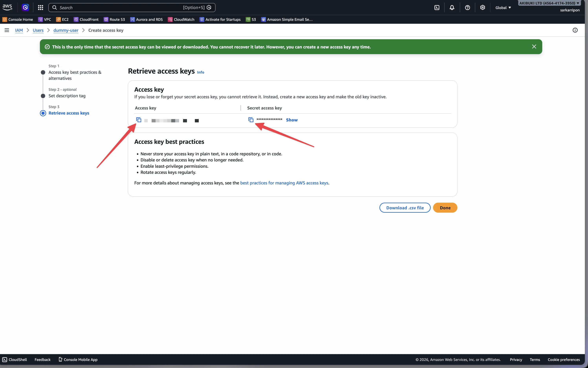Open the help panel icon
This screenshot has width=588, height=368.
pyautogui.click(x=467, y=7)
